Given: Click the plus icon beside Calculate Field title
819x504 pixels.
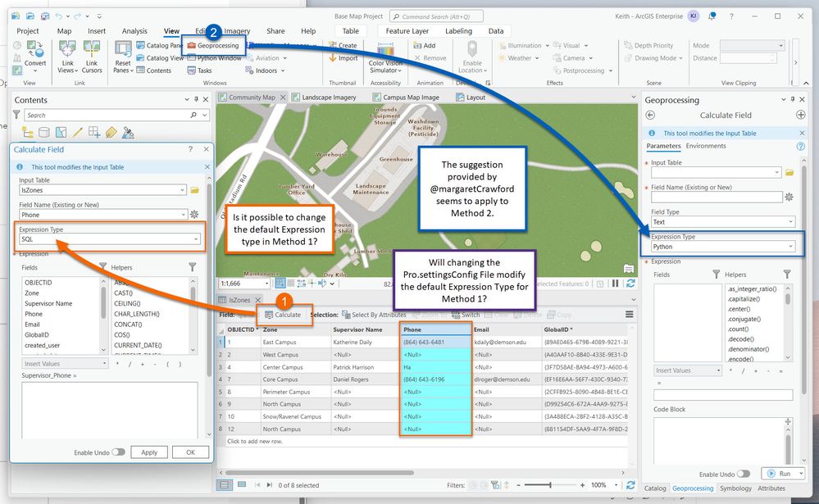Looking at the screenshot, I should pyautogui.click(x=799, y=115).
